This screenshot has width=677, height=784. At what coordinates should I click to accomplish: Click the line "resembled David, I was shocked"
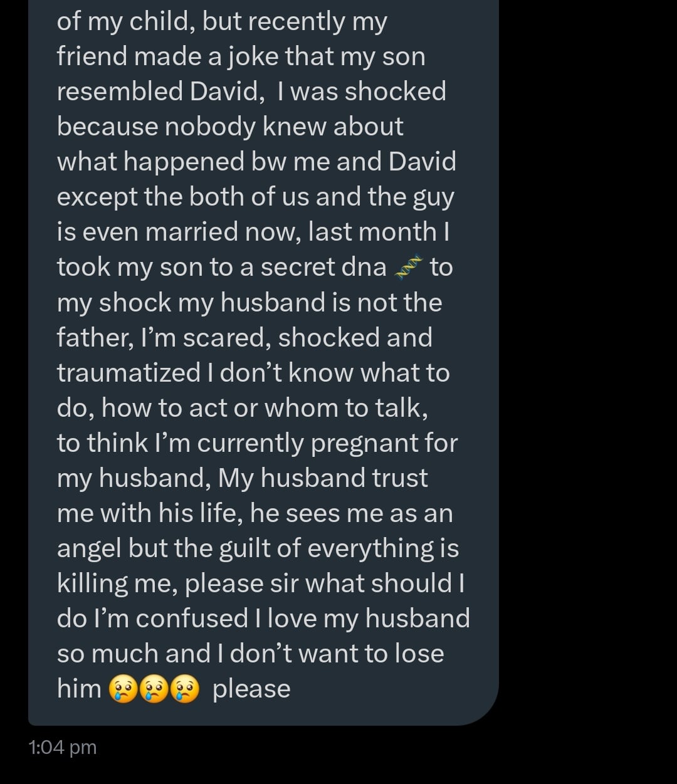point(251,91)
